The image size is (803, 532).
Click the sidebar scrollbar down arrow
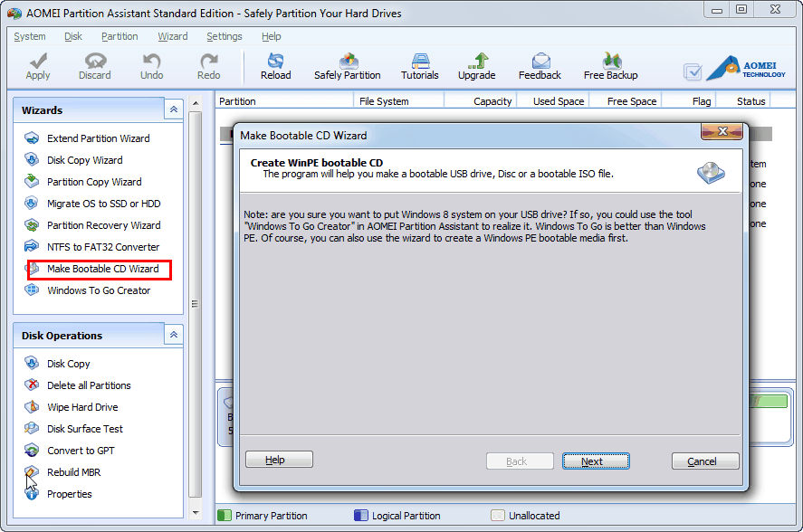pyautogui.click(x=196, y=512)
